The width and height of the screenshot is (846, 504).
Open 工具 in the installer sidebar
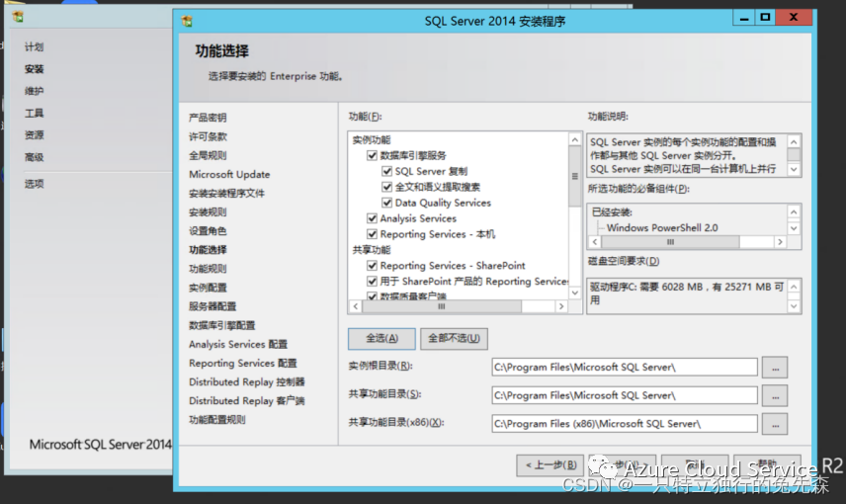pos(34,114)
